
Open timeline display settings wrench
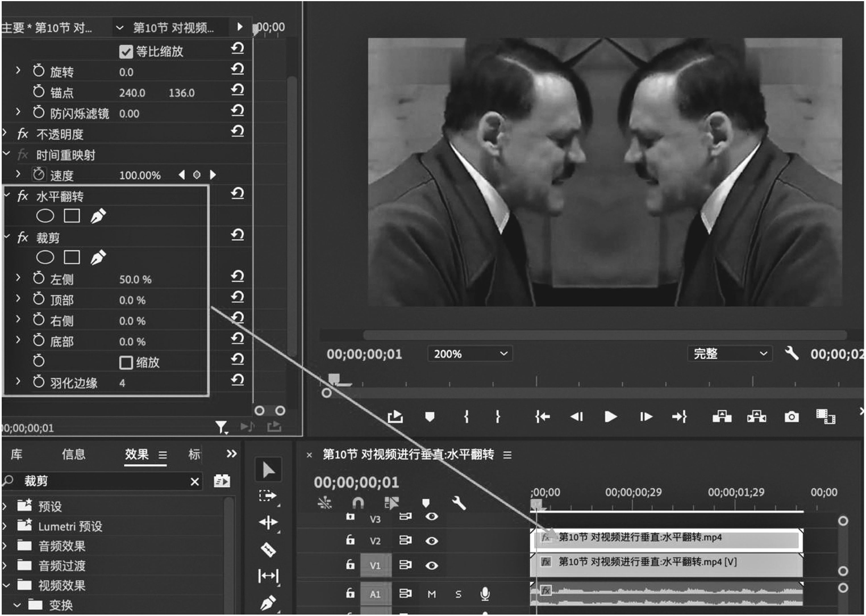pyautogui.click(x=459, y=503)
